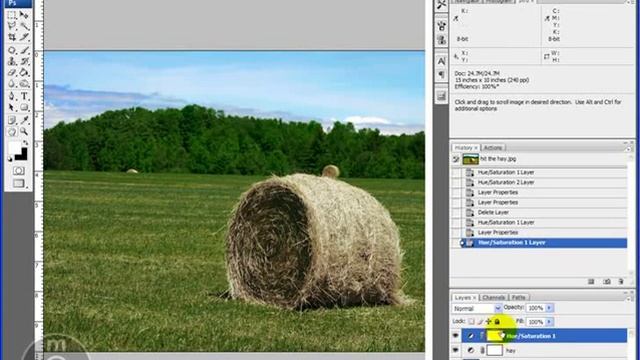
Task: Select the Notes tool
Action: pos(12,120)
